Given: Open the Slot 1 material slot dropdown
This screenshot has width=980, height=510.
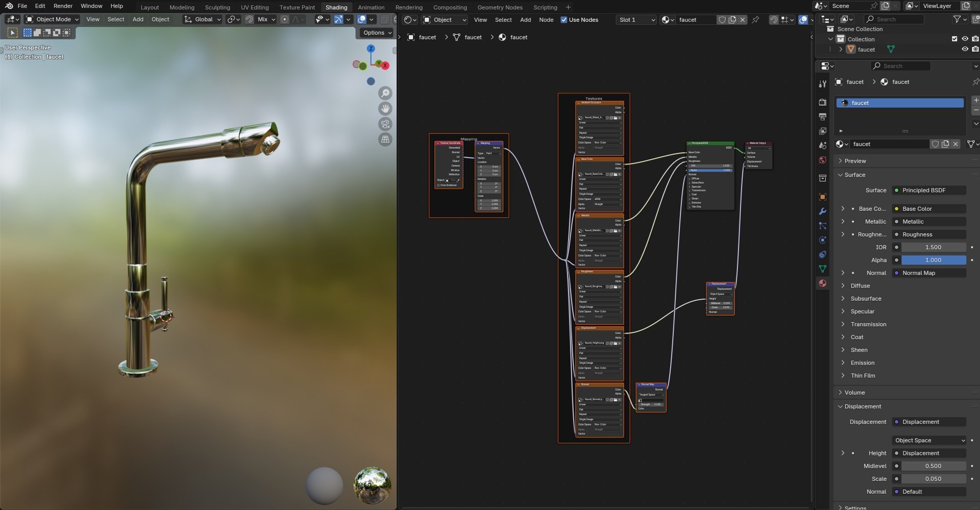Looking at the screenshot, I should 636,20.
